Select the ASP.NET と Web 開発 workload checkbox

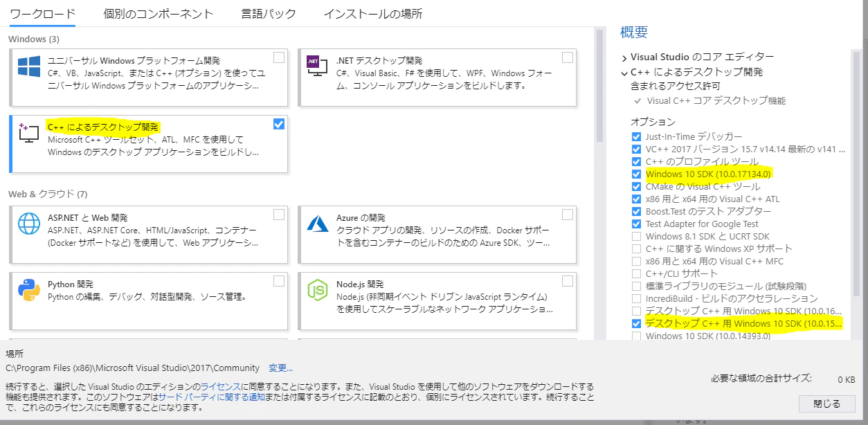[278, 215]
